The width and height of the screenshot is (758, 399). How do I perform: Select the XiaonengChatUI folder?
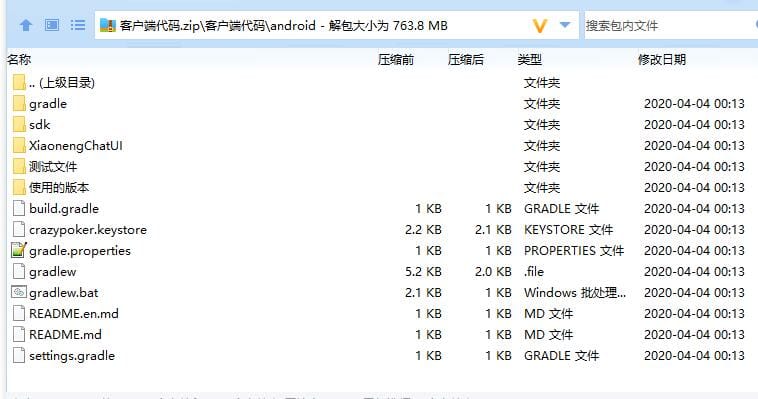75,146
